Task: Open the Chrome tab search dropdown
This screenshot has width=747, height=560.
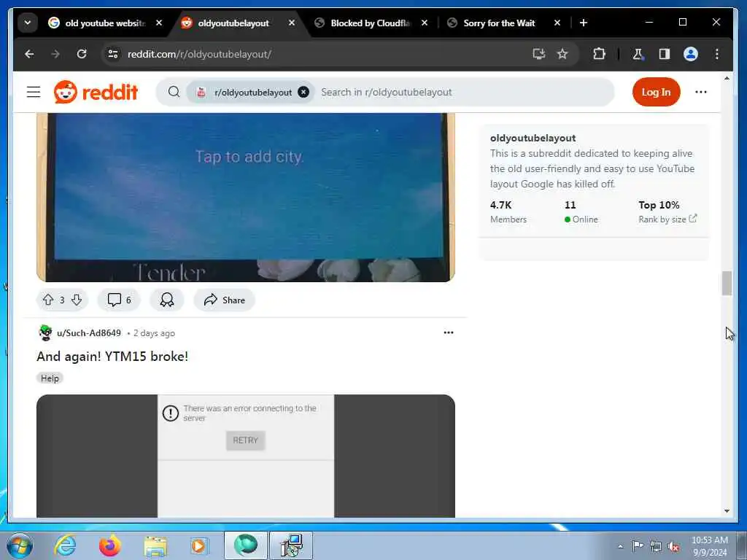Action: (x=28, y=23)
